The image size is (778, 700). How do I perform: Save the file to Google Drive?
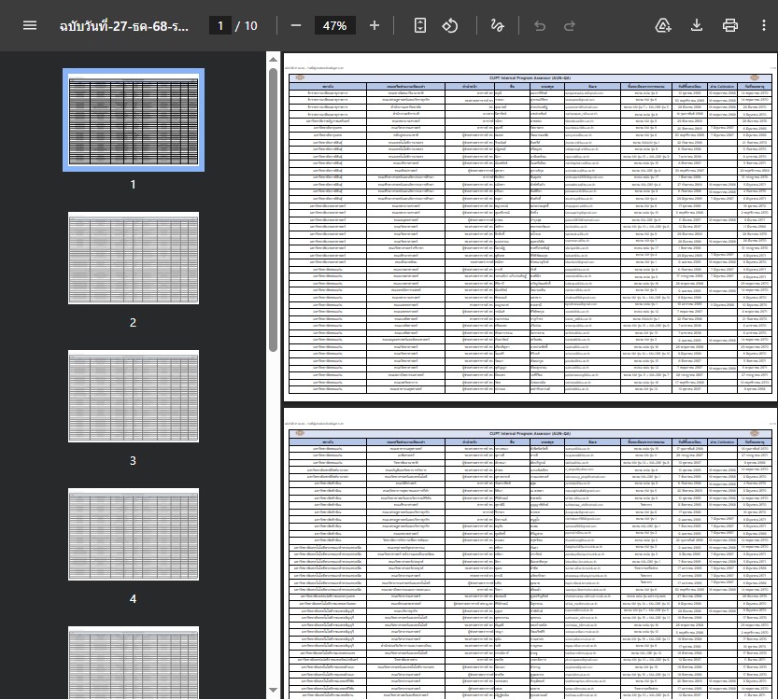663,25
